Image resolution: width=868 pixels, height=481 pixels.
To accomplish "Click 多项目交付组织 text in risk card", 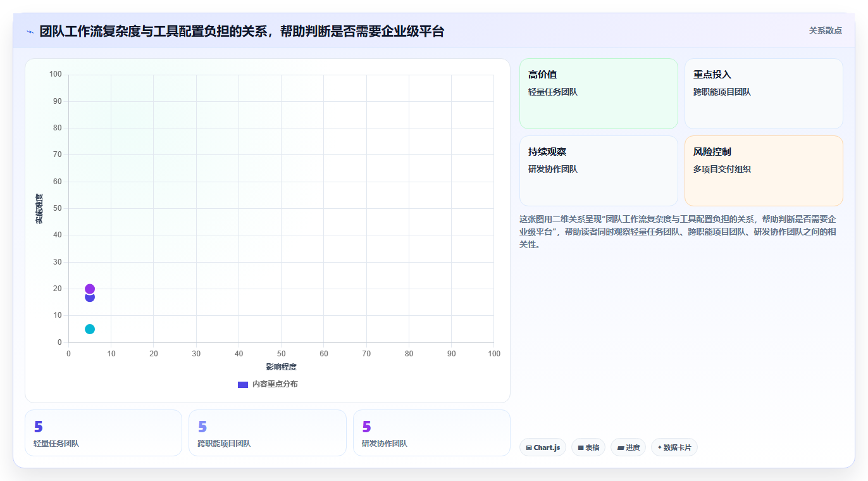I will click(x=722, y=169).
